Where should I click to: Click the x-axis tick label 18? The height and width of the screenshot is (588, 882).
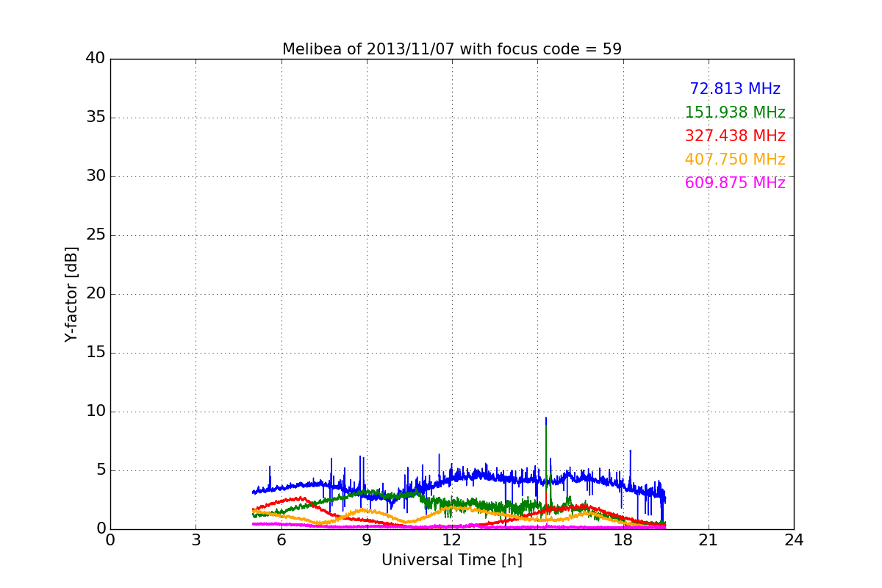[x=623, y=539]
